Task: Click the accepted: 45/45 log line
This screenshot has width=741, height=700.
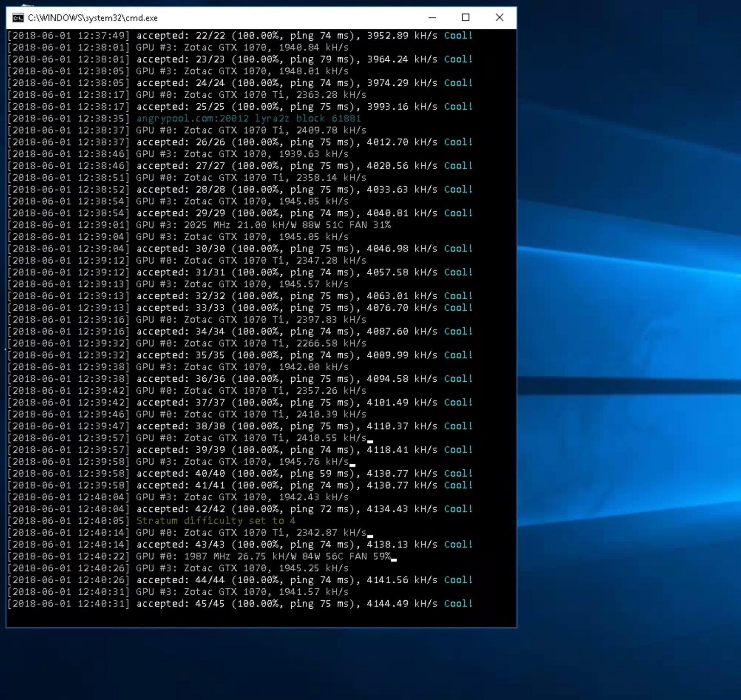Action: point(240,604)
